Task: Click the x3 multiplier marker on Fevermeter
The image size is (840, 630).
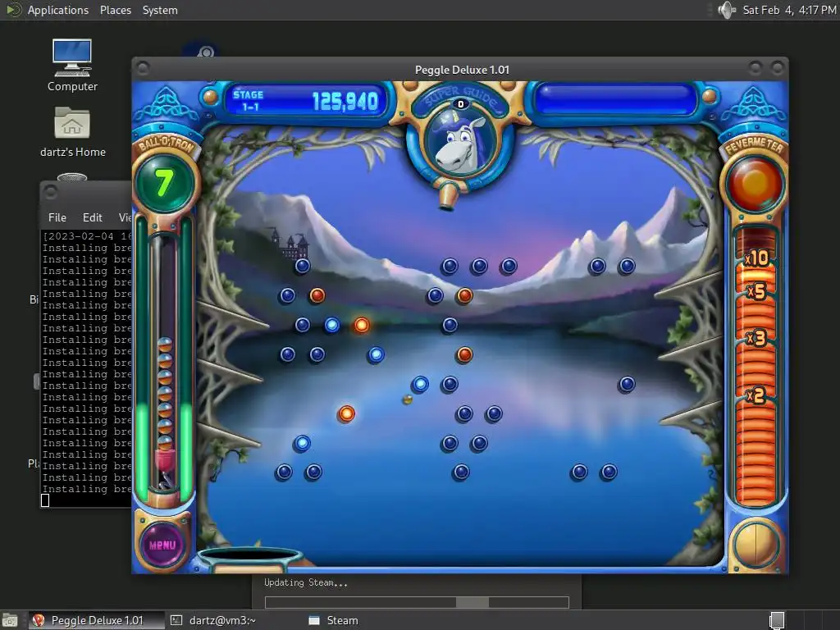Action: click(x=756, y=338)
